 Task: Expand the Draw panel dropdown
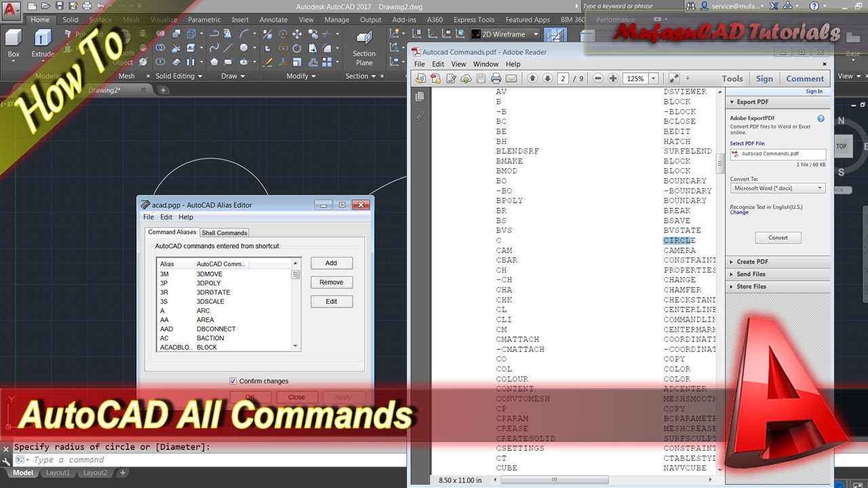pos(233,76)
